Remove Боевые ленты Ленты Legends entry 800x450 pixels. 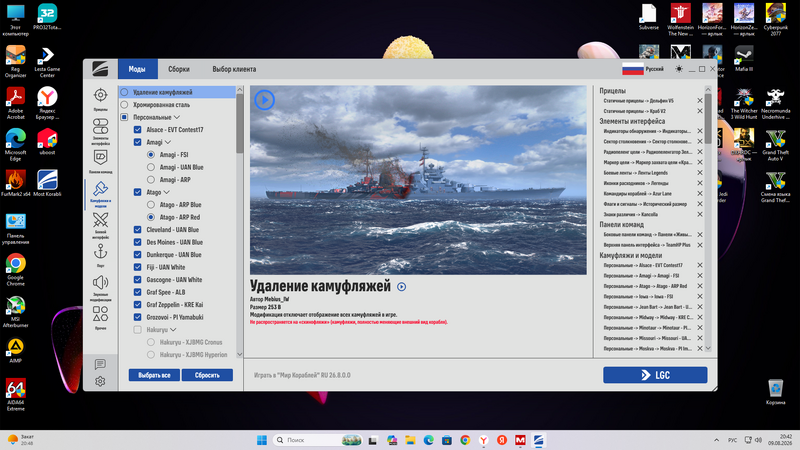pos(700,172)
